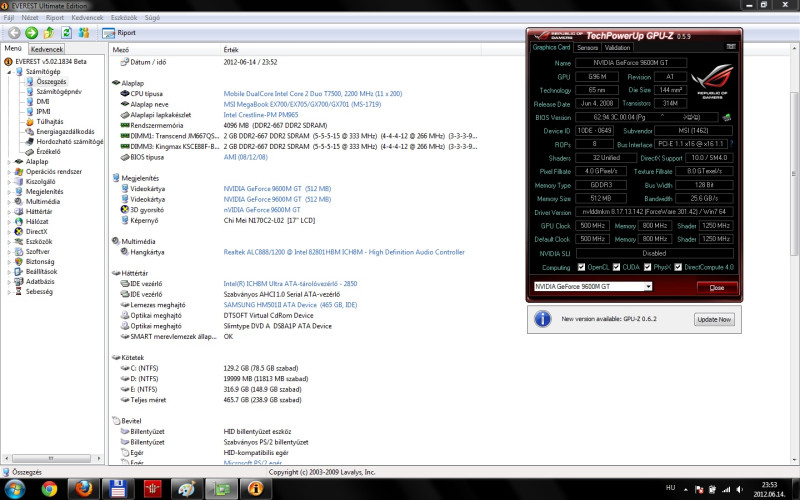Click the Close button in GPU-Z
The width and height of the screenshot is (800, 500).
[717, 287]
